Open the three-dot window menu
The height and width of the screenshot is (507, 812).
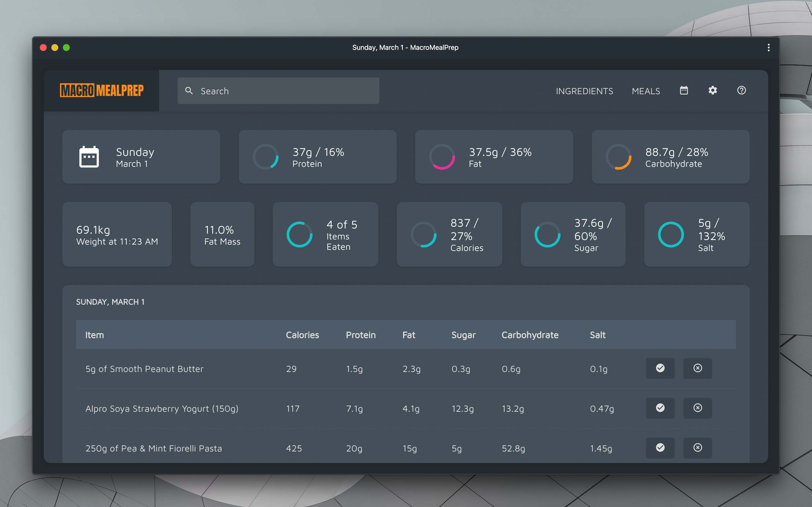click(768, 48)
